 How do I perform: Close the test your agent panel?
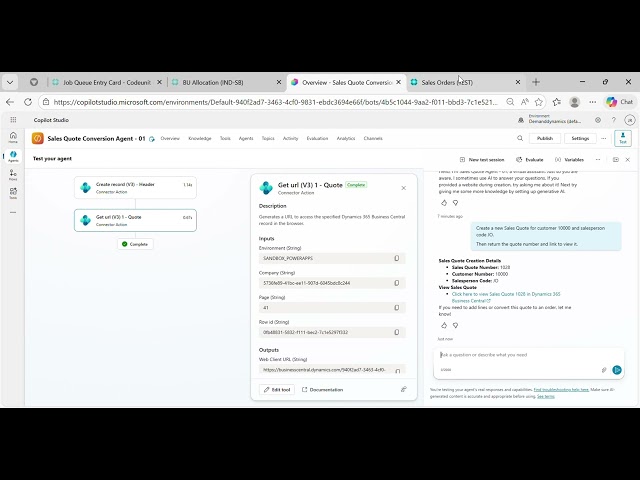(x=628, y=160)
